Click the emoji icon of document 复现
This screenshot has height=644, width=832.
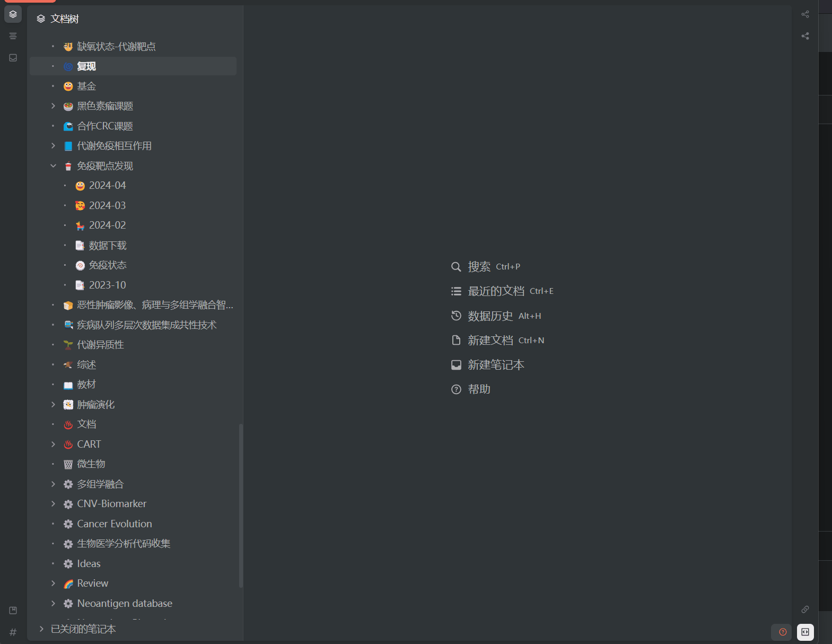point(68,67)
